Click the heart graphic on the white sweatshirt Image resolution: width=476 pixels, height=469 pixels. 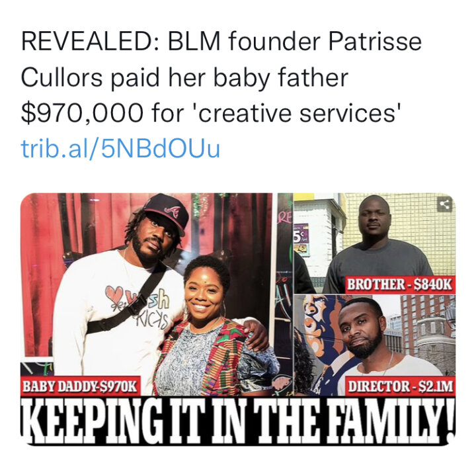(115, 293)
